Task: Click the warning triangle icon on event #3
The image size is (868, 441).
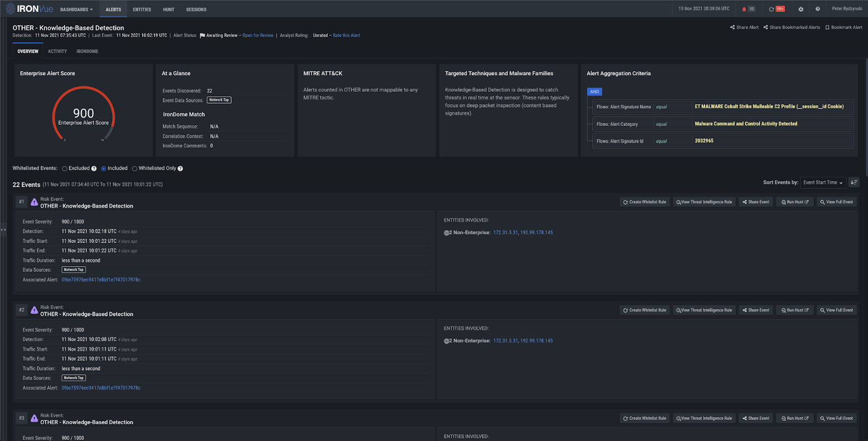Action: (34, 418)
